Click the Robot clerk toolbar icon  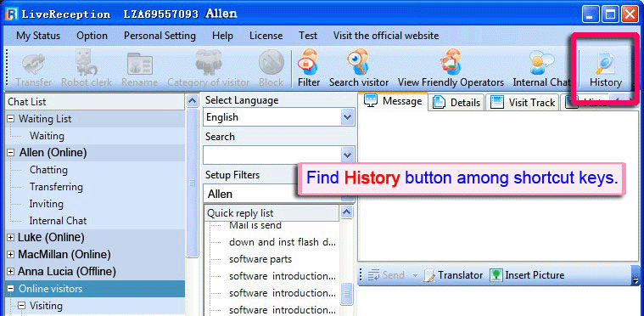87,69
